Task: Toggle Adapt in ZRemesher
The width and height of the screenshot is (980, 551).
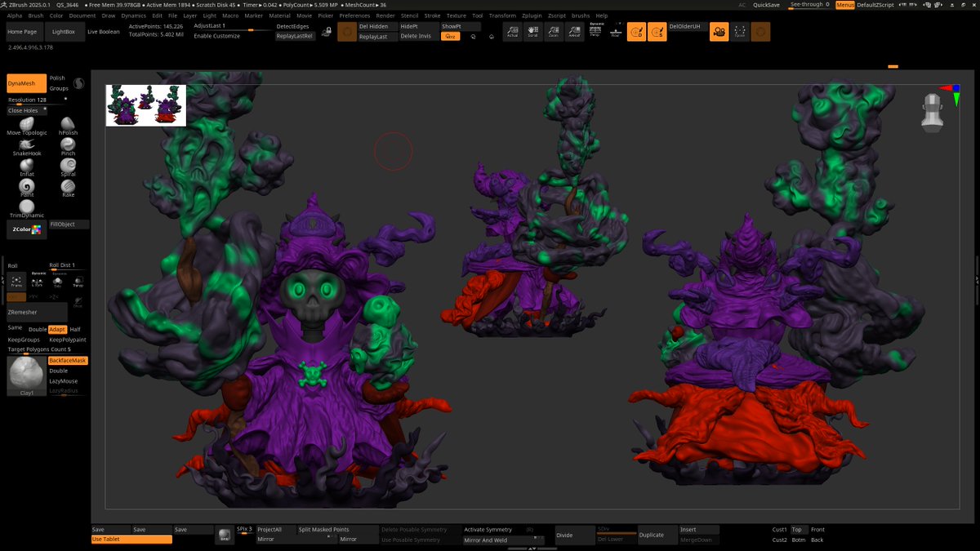Action: [56, 329]
